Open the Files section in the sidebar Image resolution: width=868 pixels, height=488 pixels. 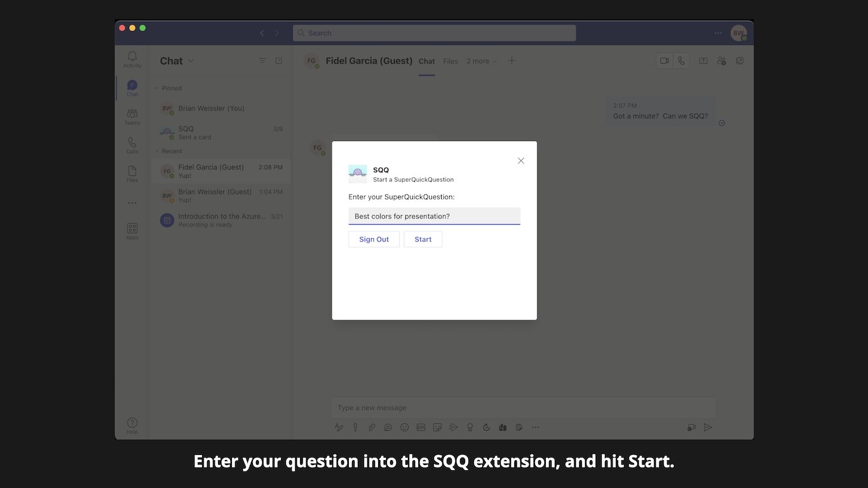pyautogui.click(x=132, y=174)
